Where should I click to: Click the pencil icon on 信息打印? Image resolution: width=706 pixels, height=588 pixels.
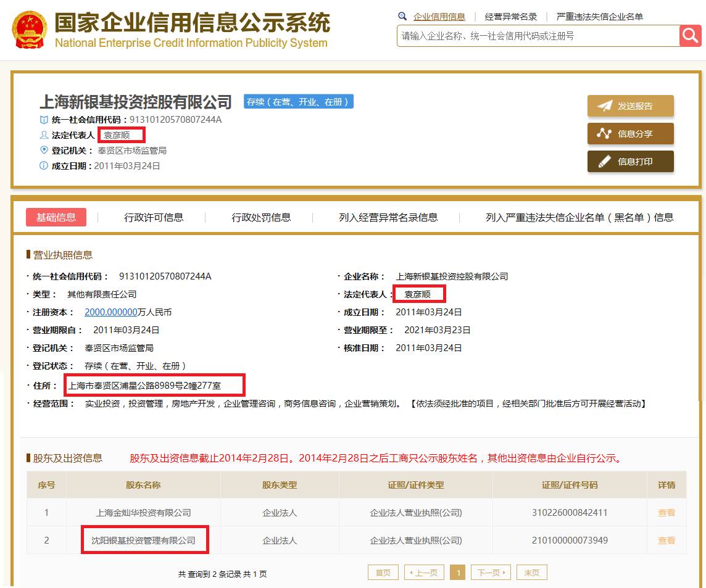[604, 161]
